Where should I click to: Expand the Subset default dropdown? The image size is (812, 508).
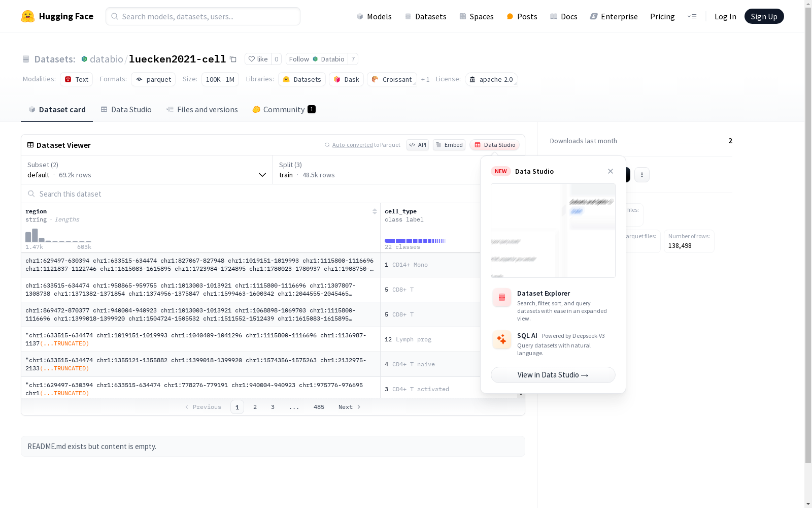(x=147, y=170)
